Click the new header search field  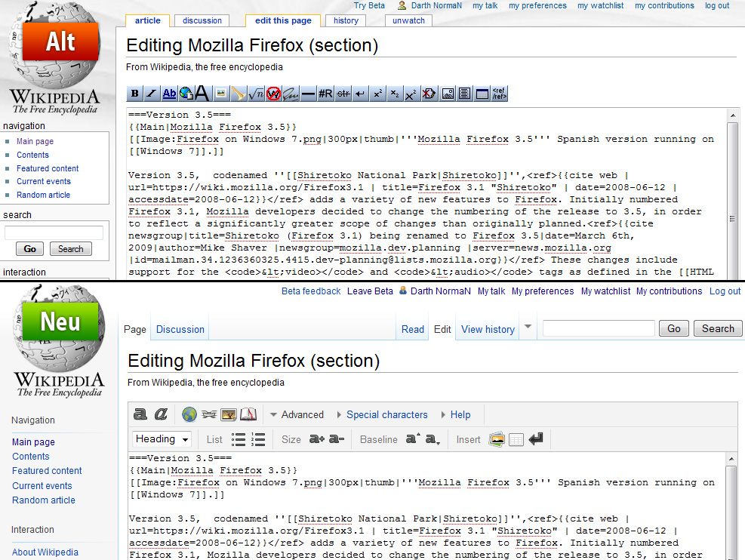pyautogui.click(x=599, y=329)
